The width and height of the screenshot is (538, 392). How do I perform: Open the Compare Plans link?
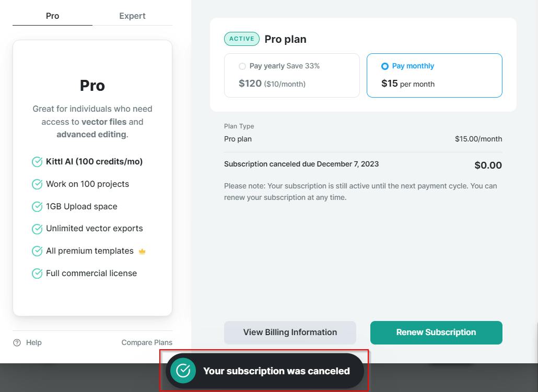[x=147, y=343]
